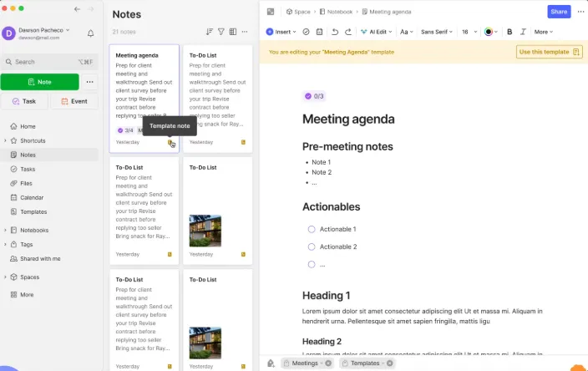The width and height of the screenshot is (588, 371).
Task: Click the Share button
Action: [x=559, y=12]
